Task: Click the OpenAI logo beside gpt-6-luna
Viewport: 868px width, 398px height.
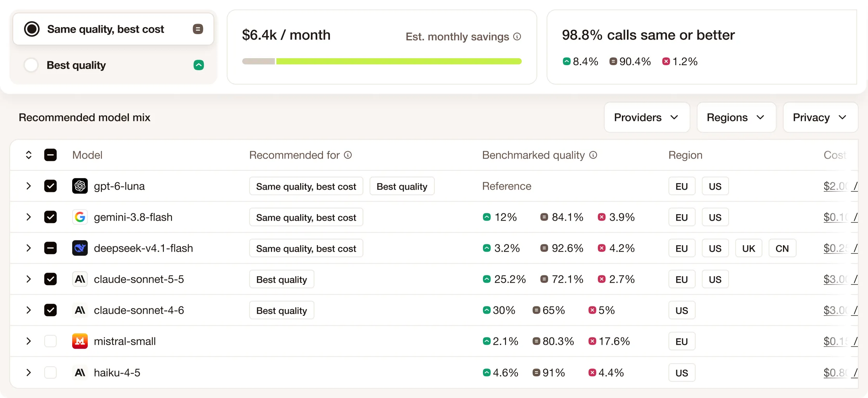Action: point(80,186)
